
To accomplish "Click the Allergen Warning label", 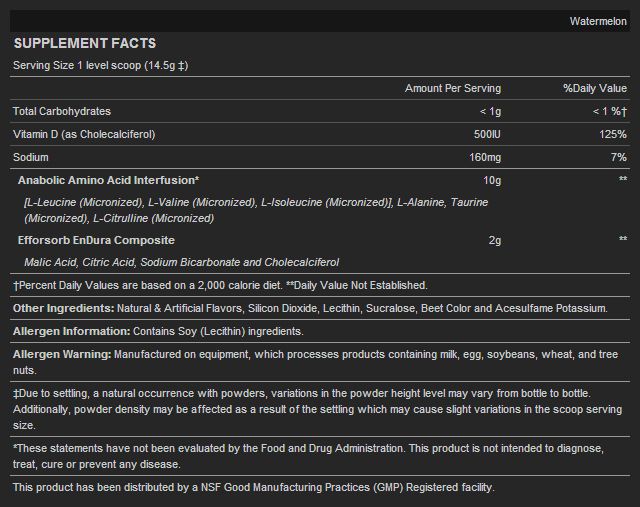I will [x=62, y=354].
